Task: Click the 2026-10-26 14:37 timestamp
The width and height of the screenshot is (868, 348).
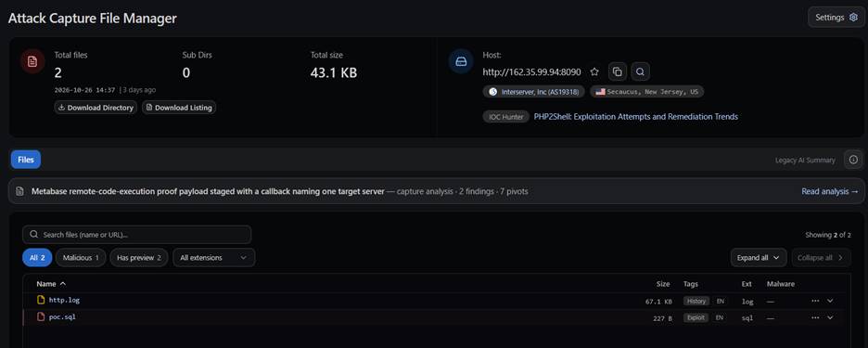Action: pyautogui.click(x=84, y=90)
